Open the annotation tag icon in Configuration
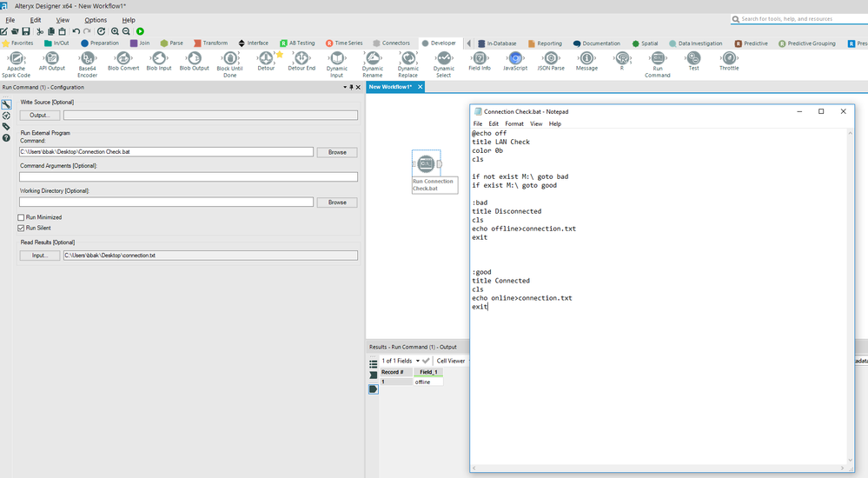This screenshot has height=478, width=868. point(6,127)
